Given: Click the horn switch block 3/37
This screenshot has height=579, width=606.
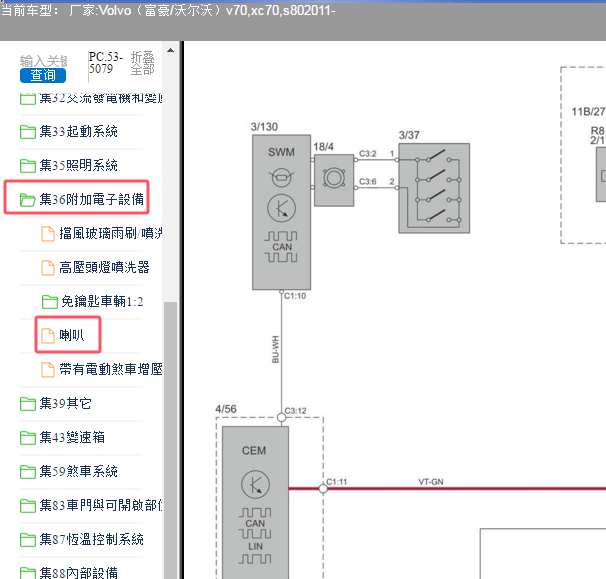Looking at the screenshot, I should [434, 188].
